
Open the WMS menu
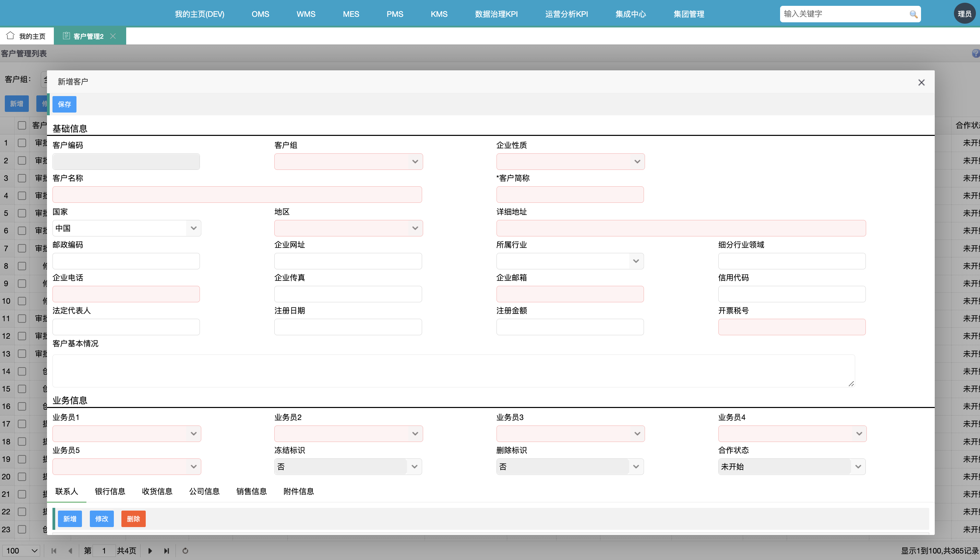point(306,14)
